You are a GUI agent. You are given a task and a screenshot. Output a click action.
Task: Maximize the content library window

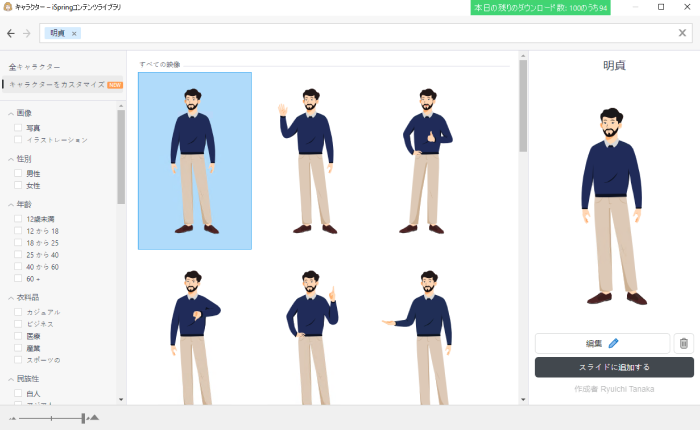[x=661, y=7]
